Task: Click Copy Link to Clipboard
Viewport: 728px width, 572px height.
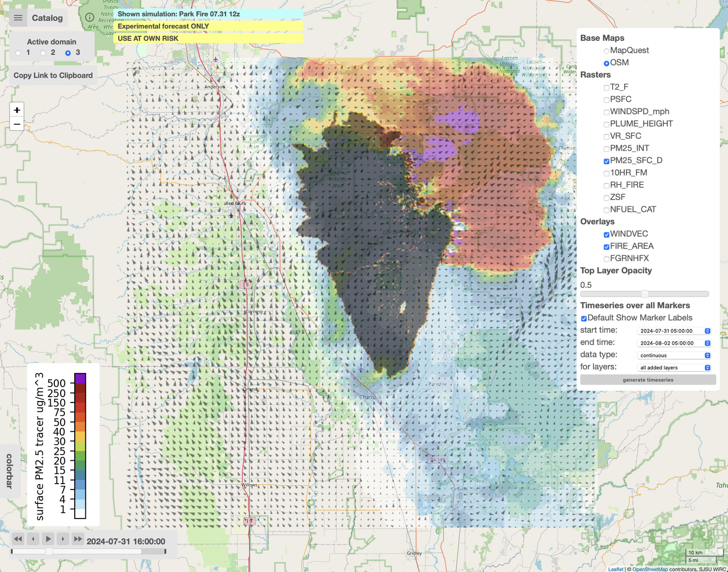Action: pyautogui.click(x=53, y=75)
